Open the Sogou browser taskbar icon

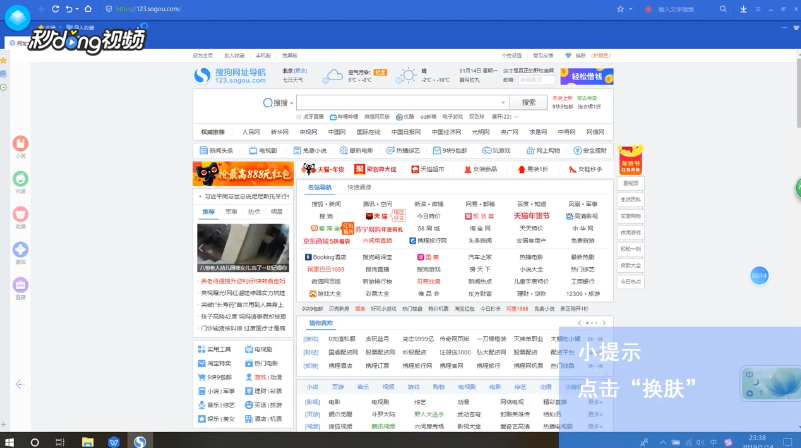pos(140,442)
